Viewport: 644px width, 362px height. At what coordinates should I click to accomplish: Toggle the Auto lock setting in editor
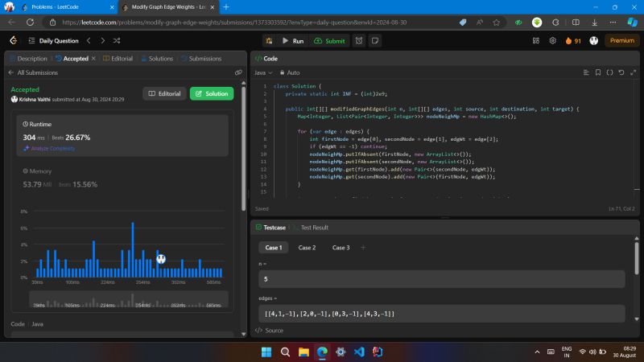[288, 72]
